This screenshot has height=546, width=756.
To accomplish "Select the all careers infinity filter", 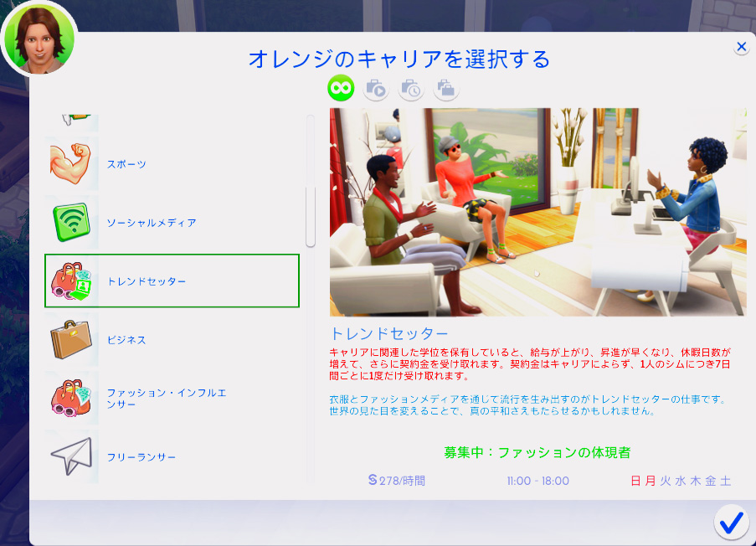I will [341, 87].
